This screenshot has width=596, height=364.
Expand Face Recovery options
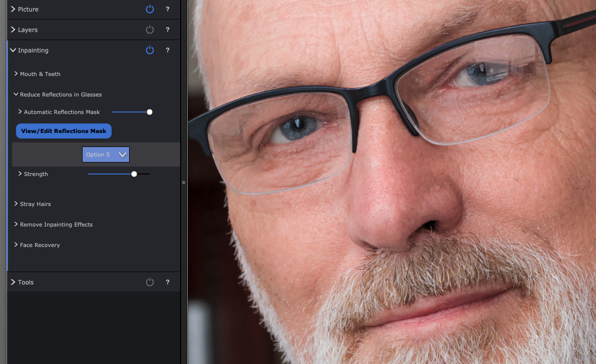[16, 244]
